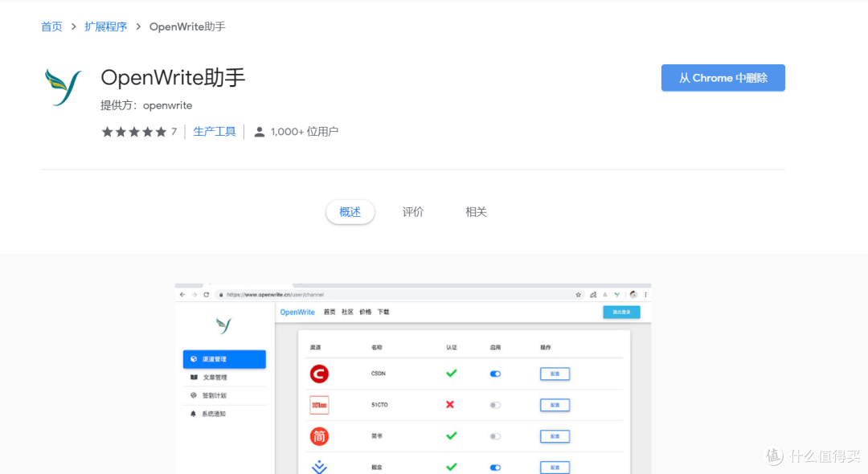Click 下载 in the preview navigation bar

(x=383, y=312)
